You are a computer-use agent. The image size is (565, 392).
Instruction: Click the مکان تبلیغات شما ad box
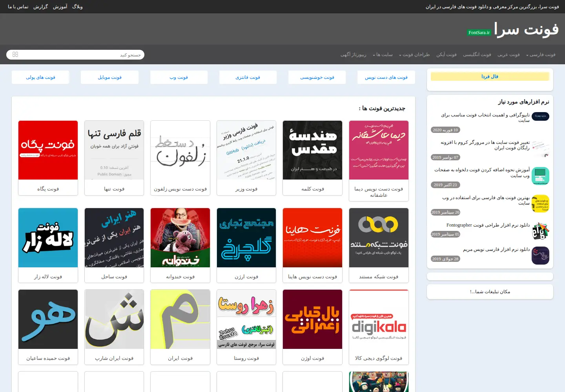tap(490, 292)
